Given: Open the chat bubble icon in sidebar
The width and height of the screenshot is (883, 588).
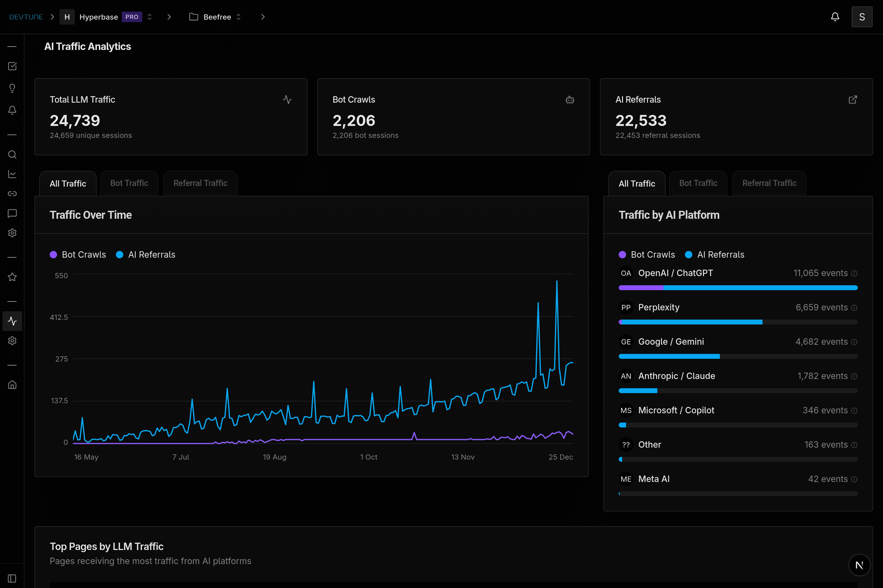Looking at the screenshot, I should (12, 213).
